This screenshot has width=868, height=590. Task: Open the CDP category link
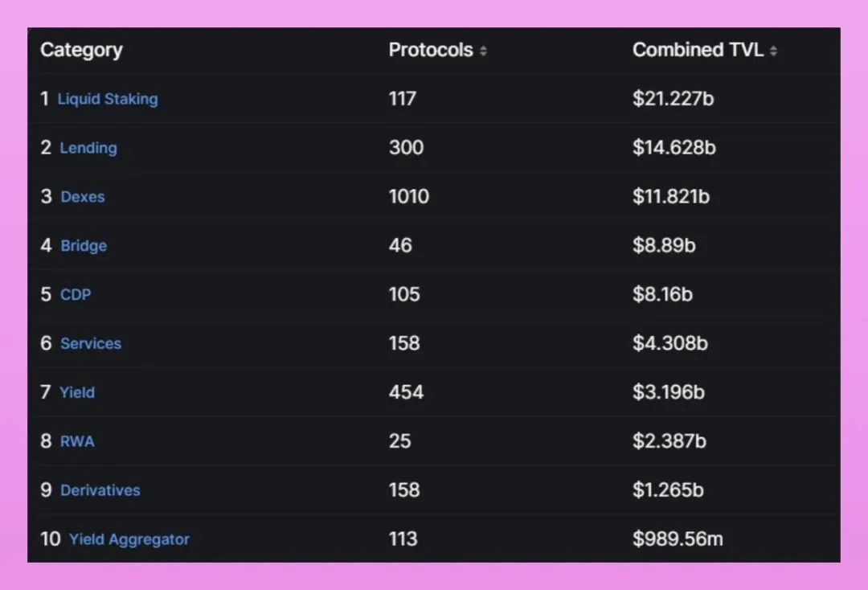76,295
